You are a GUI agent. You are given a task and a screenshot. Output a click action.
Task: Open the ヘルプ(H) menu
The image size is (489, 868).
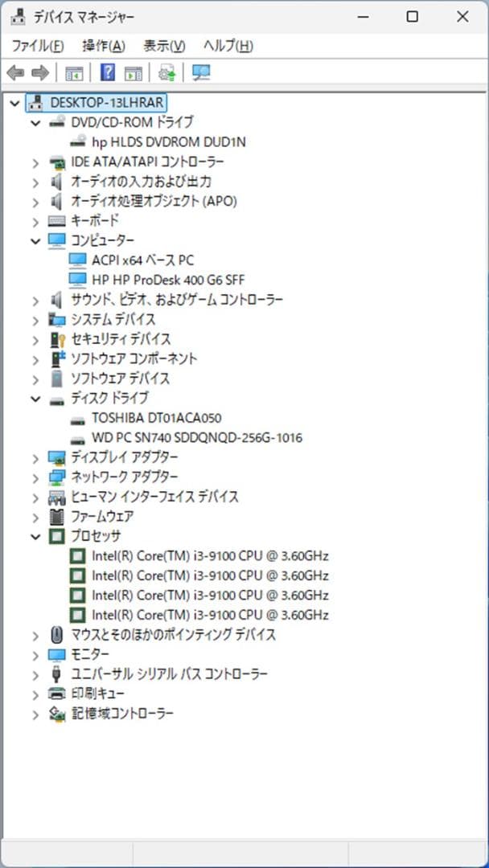pos(228,46)
